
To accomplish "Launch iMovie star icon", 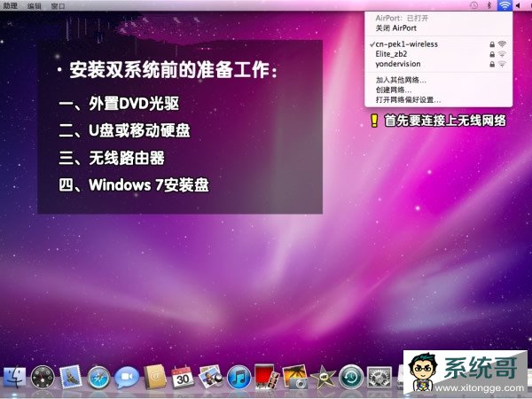I will point(323,378).
